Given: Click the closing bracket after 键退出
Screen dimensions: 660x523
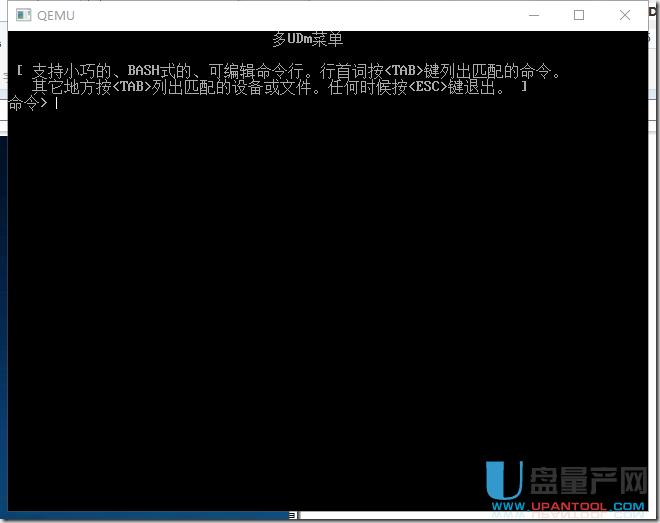Looking at the screenshot, I should pyautogui.click(x=524, y=87).
